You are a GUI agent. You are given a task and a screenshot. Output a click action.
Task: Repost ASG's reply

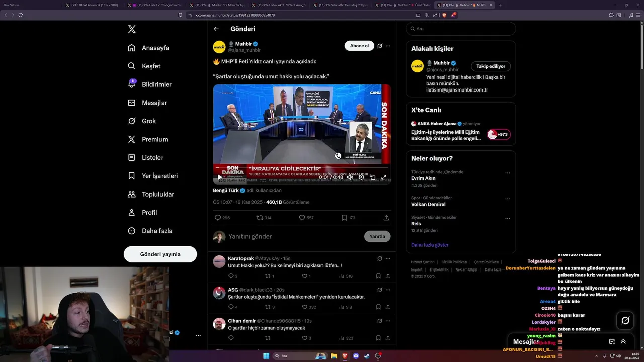pos(270,307)
